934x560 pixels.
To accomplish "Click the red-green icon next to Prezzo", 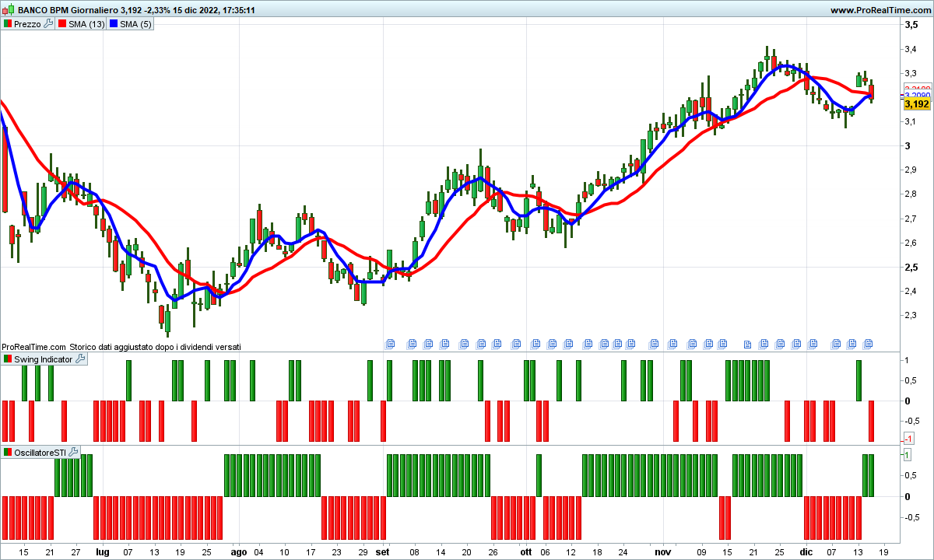I will pyautogui.click(x=8, y=24).
